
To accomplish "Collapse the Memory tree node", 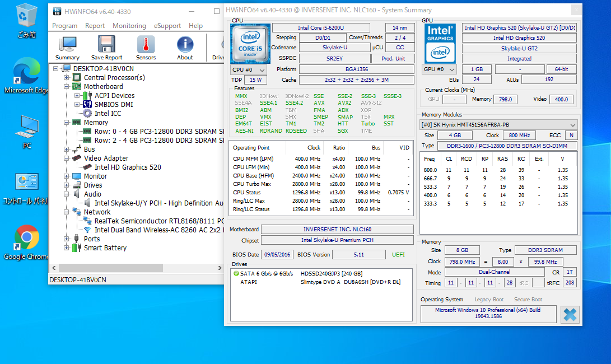I will pyautogui.click(x=66, y=123).
